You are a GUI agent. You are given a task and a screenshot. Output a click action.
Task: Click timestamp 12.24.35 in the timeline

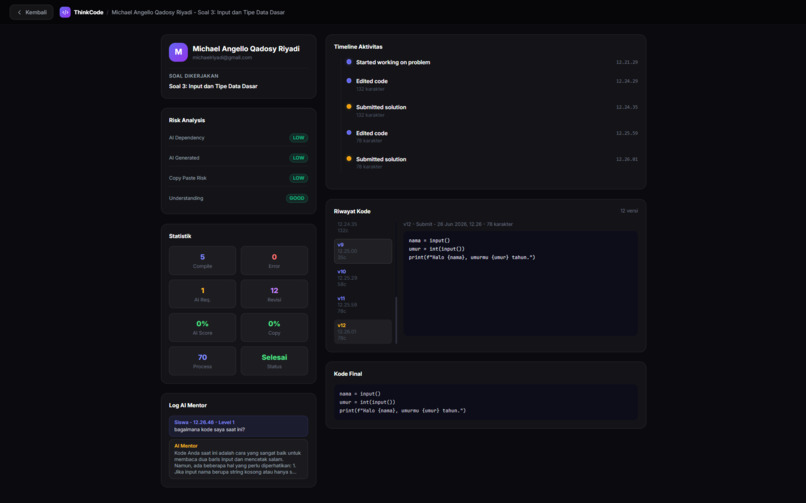click(627, 107)
